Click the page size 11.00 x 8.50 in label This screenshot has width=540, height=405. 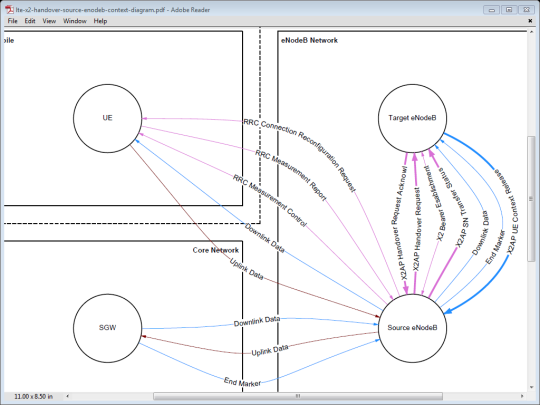[x=33, y=396]
